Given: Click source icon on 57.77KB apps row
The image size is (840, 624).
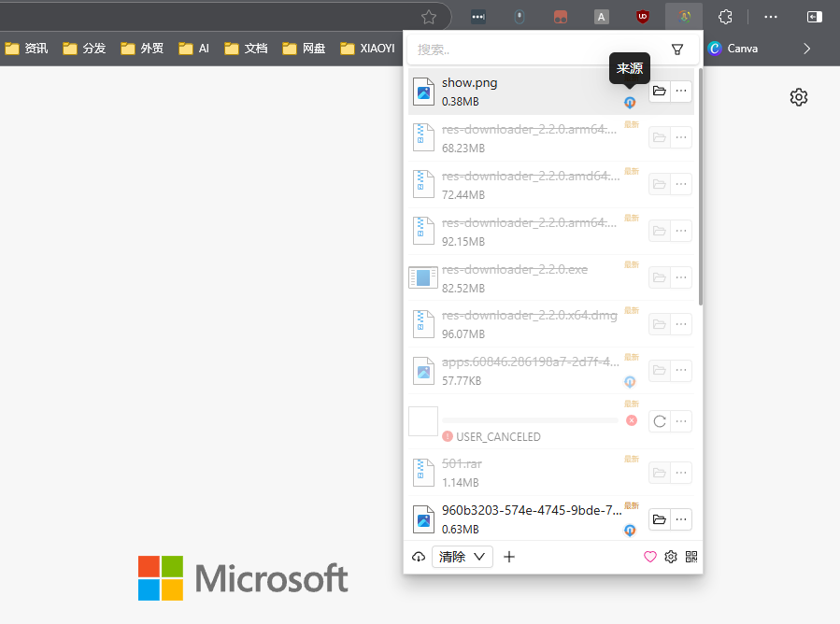Looking at the screenshot, I should click(x=630, y=382).
